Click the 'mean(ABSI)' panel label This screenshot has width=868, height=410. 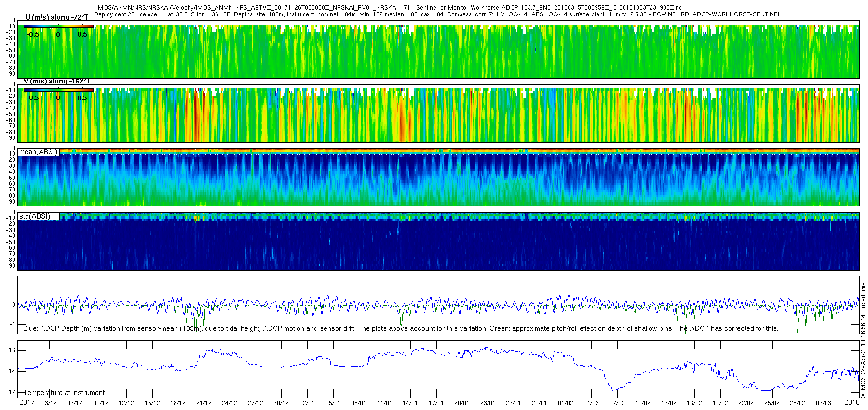[38, 152]
